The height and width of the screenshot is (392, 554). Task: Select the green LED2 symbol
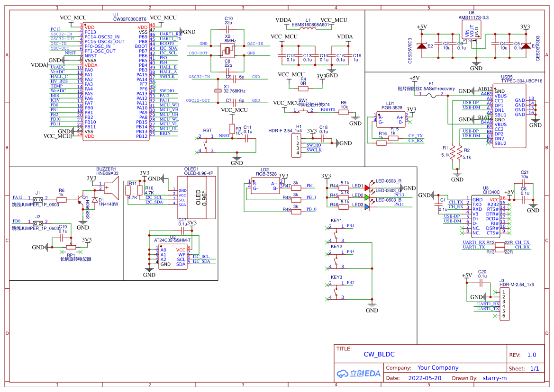(x=367, y=196)
